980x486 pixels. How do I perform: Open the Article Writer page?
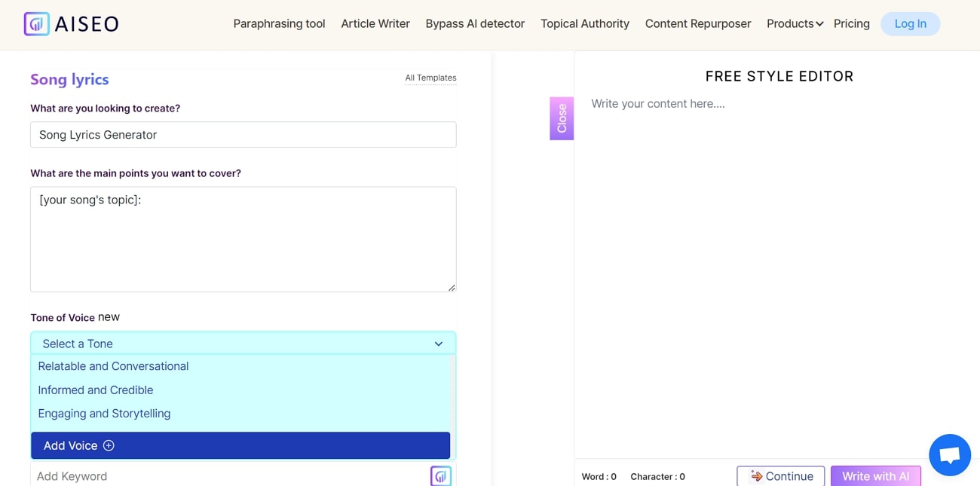tap(375, 23)
